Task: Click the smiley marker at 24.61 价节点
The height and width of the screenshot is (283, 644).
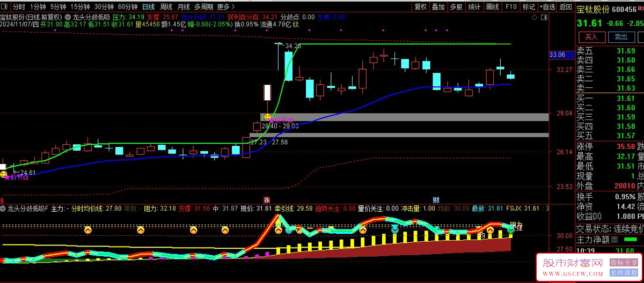Action: (x=4, y=174)
